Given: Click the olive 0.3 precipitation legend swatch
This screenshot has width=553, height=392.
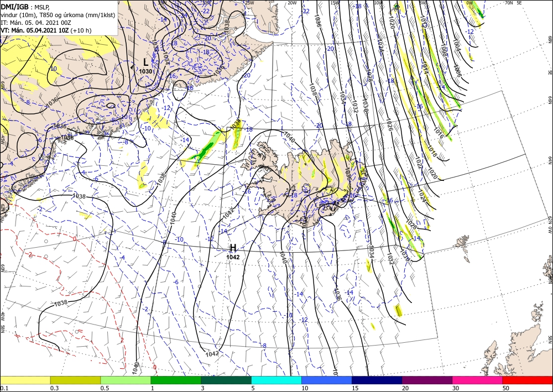Looking at the screenshot, I should (75, 380).
